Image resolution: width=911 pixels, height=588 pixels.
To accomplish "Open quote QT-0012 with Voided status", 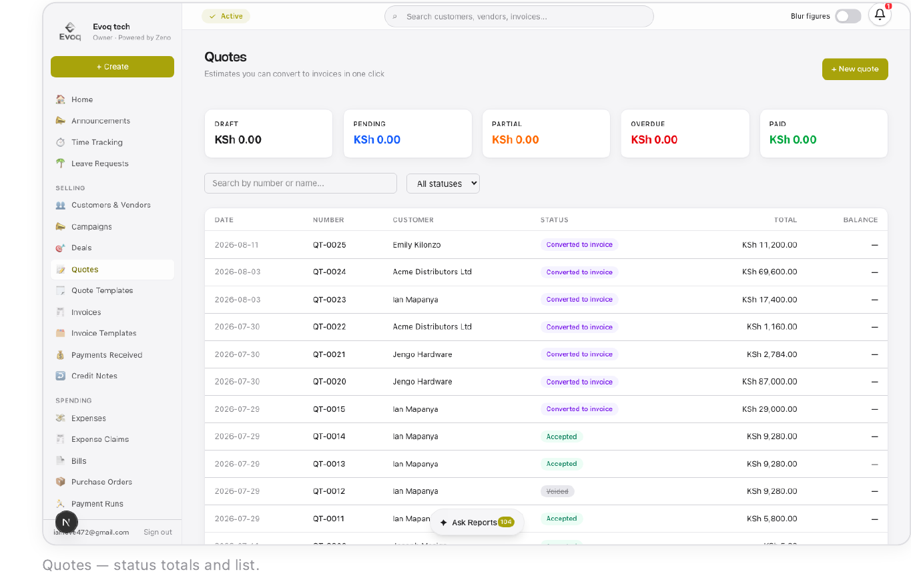I will pos(546,491).
